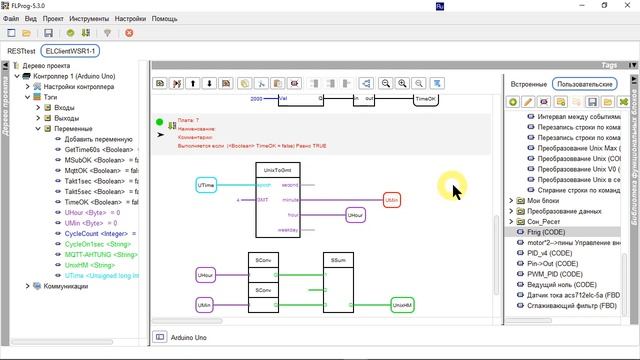
Task: Select the ELClientWSR1-1 project tab
Action: click(70, 51)
